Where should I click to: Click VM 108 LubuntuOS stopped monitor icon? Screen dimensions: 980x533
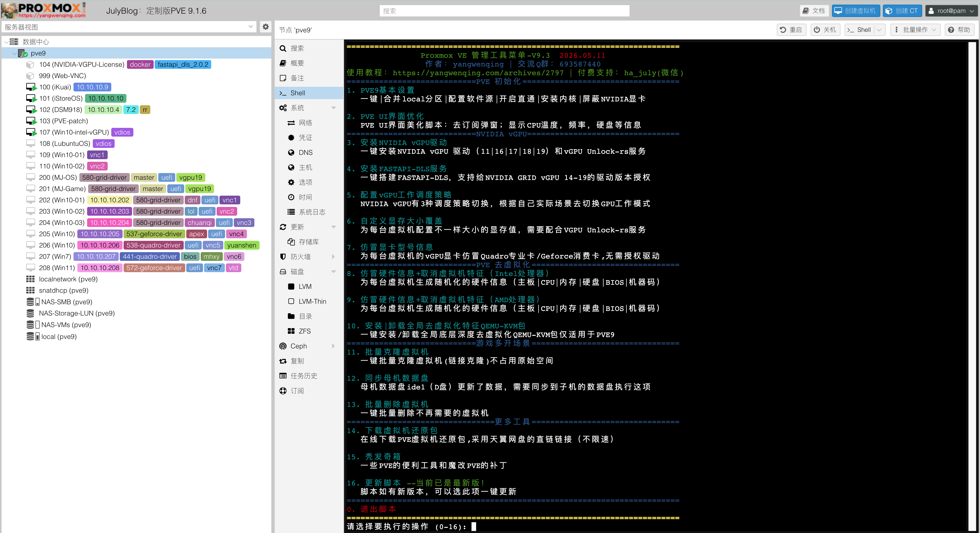30,143
